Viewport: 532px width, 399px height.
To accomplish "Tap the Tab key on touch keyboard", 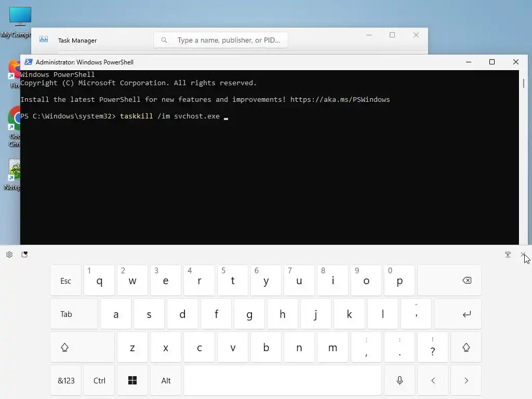I will [x=74, y=314].
